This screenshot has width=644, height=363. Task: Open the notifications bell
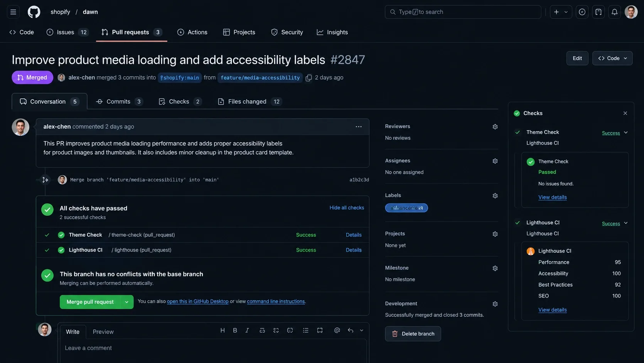pos(615,12)
